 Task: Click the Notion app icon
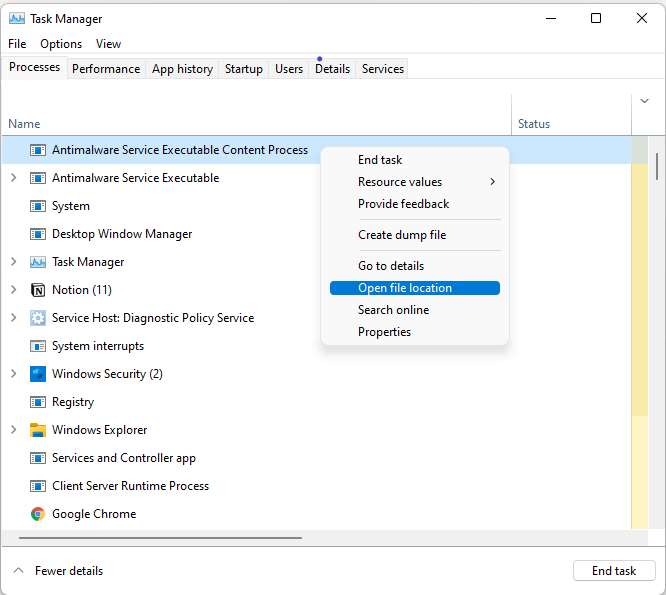coord(38,290)
